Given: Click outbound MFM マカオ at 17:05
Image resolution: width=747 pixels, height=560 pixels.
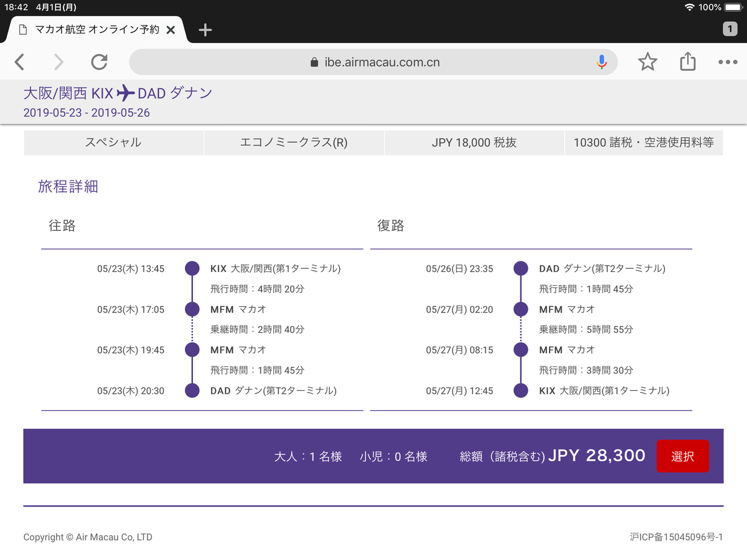Looking at the screenshot, I should 238,309.
